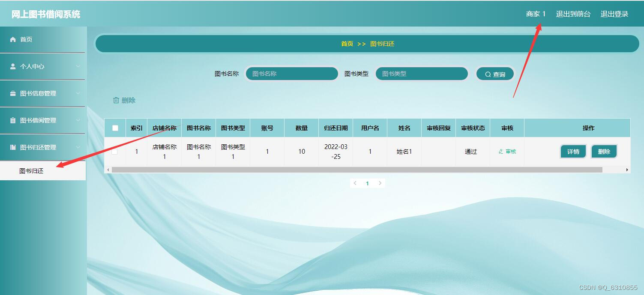The width and height of the screenshot is (644, 295).
Task: Open the 首页 sidebar menu item
Action: [43, 39]
